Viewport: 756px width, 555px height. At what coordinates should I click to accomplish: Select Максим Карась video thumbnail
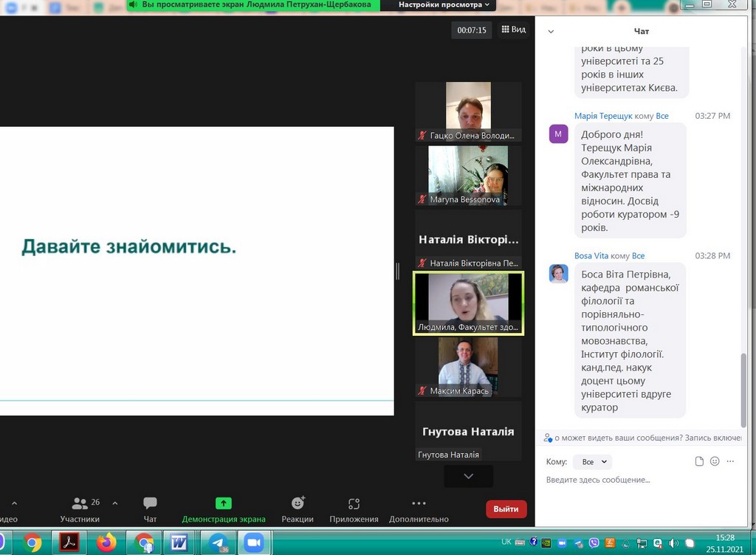click(468, 367)
